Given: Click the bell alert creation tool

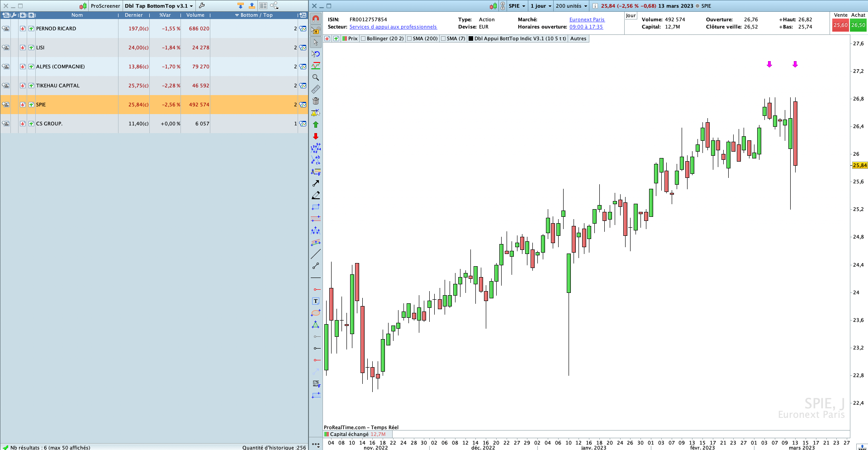Looking at the screenshot, I should pyautogui.click(x=316, y=113).
